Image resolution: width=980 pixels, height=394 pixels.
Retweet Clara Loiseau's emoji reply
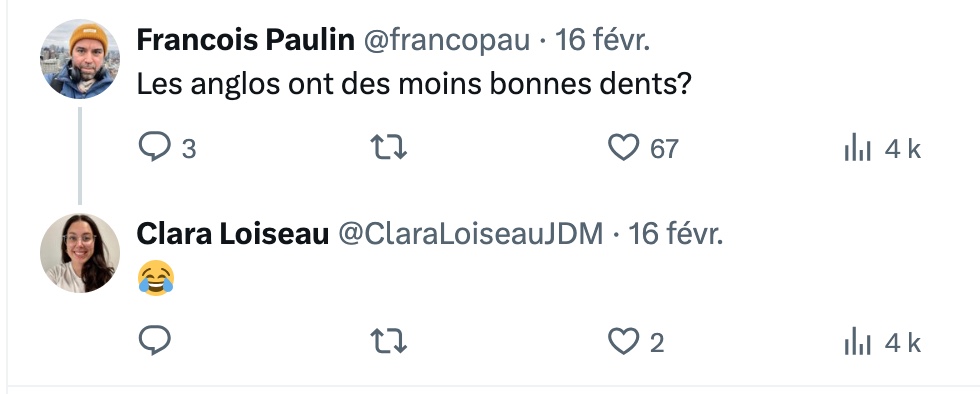[389, 342]
